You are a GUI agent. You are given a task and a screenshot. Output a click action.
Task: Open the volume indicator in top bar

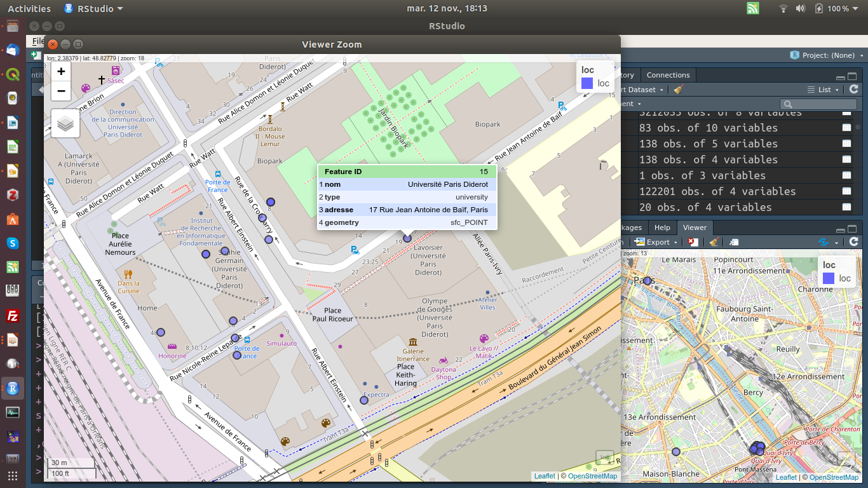point(800,8)
